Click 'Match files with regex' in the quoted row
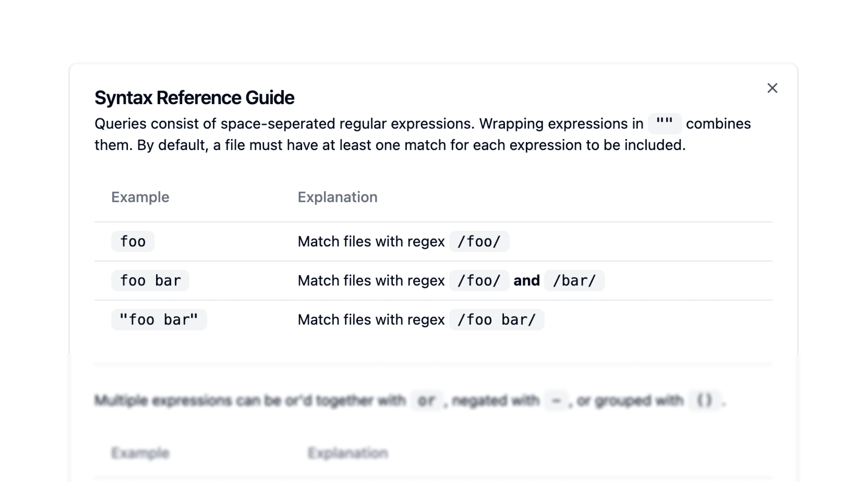The image size is (868, 482). 371,320
